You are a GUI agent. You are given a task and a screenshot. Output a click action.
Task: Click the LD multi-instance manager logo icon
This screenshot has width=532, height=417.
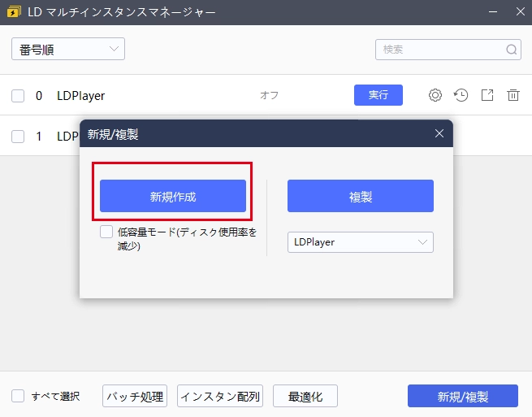14,12
